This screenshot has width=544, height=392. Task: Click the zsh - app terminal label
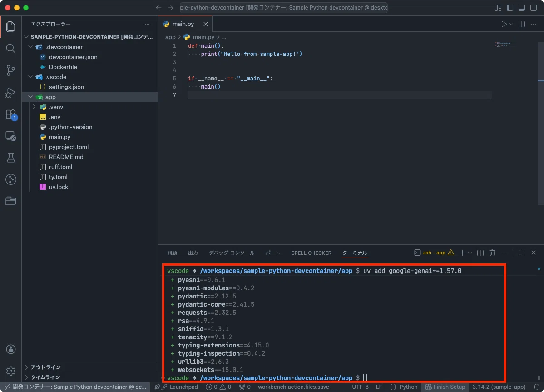[x=434, y=253]
